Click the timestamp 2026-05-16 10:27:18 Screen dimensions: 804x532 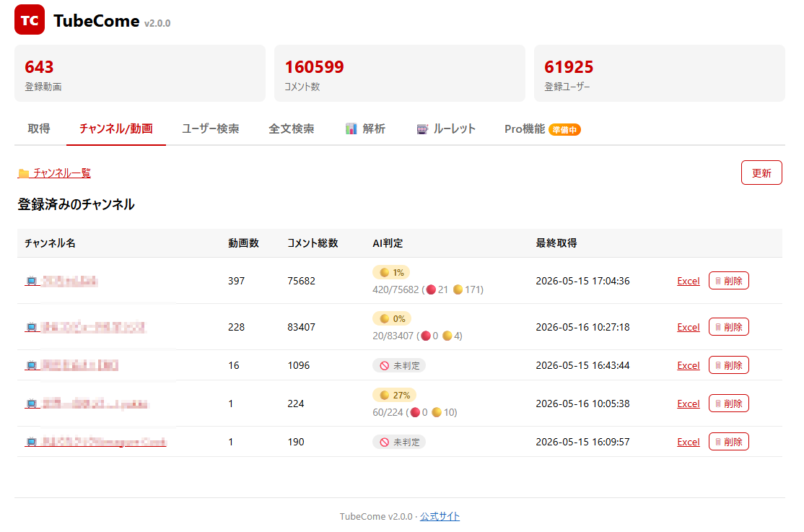coord(582,327)
